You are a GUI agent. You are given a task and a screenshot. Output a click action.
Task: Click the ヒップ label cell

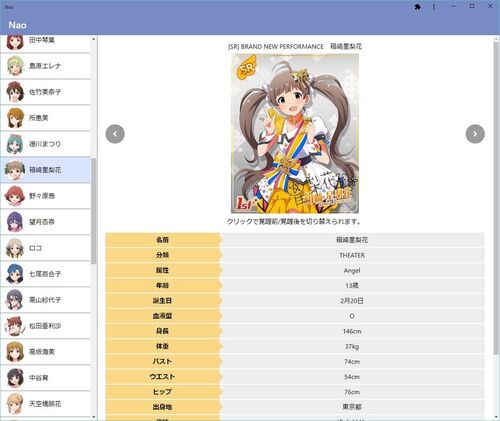click(x=163, y=392)
